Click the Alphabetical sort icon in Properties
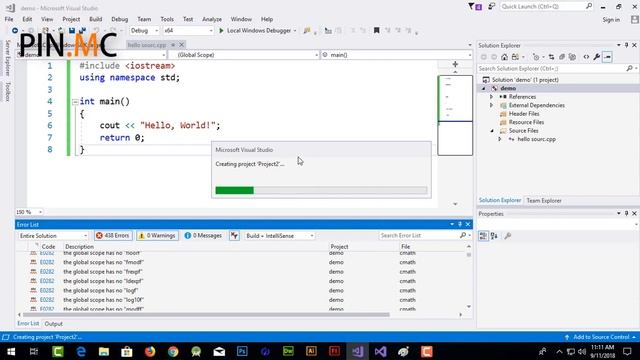Image resolution: width=640 pixels, height=360 pixels. pyautogui.click(x=494, y=236)
